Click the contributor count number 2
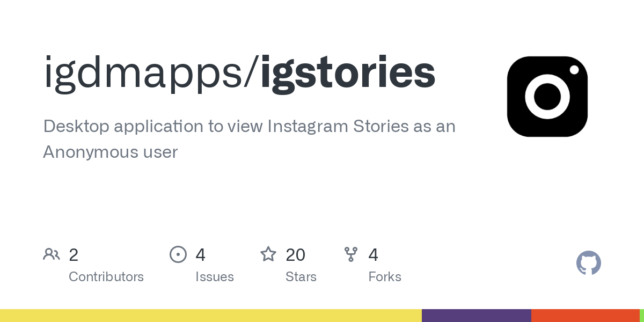 coord(74,255)
